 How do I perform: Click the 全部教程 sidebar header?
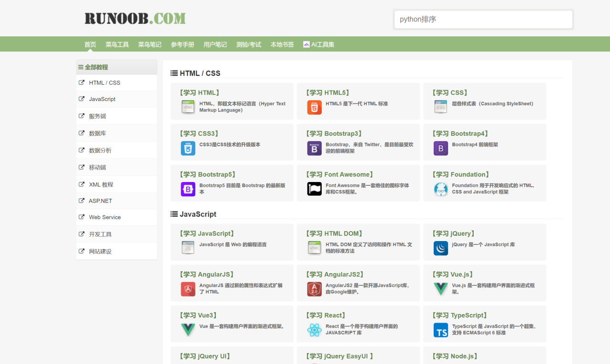point(117,67)
